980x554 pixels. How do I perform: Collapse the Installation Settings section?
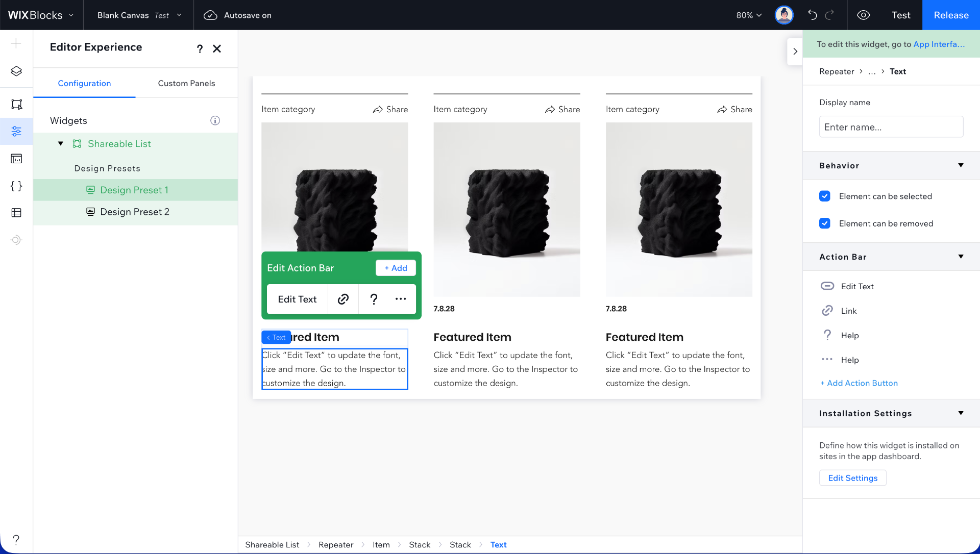point(961,413)
